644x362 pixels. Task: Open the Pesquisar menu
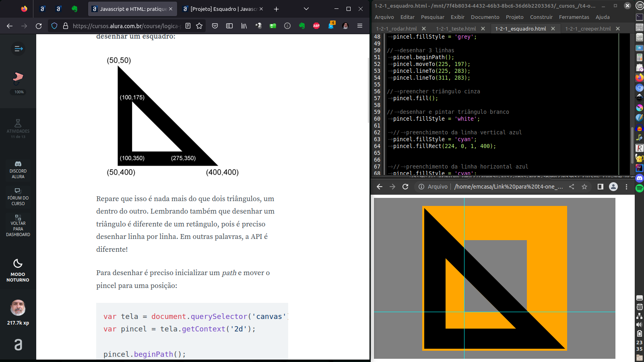433,17
